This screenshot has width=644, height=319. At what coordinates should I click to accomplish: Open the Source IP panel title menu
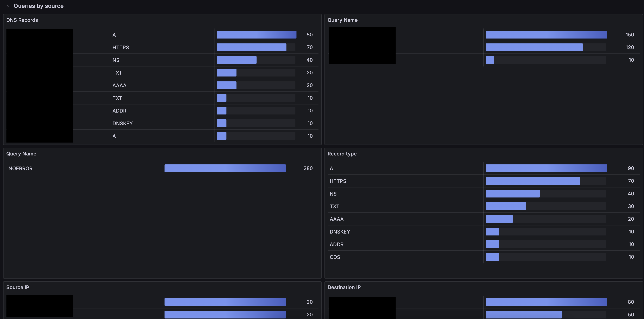[x=17, y=287]
